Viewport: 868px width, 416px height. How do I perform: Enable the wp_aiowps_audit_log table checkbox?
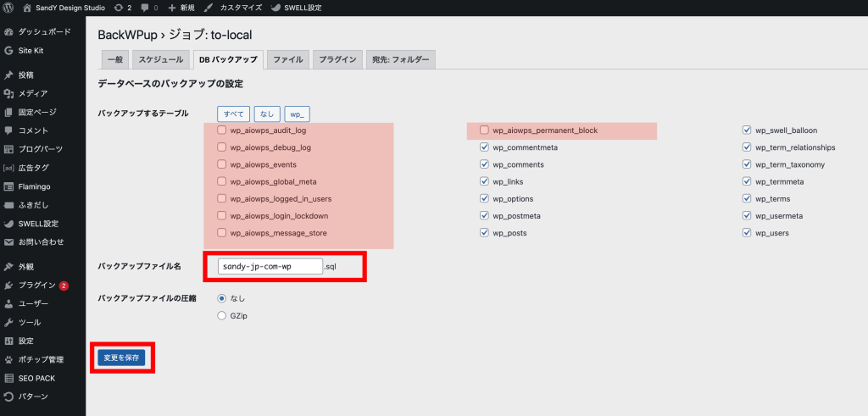coord(222,130)
